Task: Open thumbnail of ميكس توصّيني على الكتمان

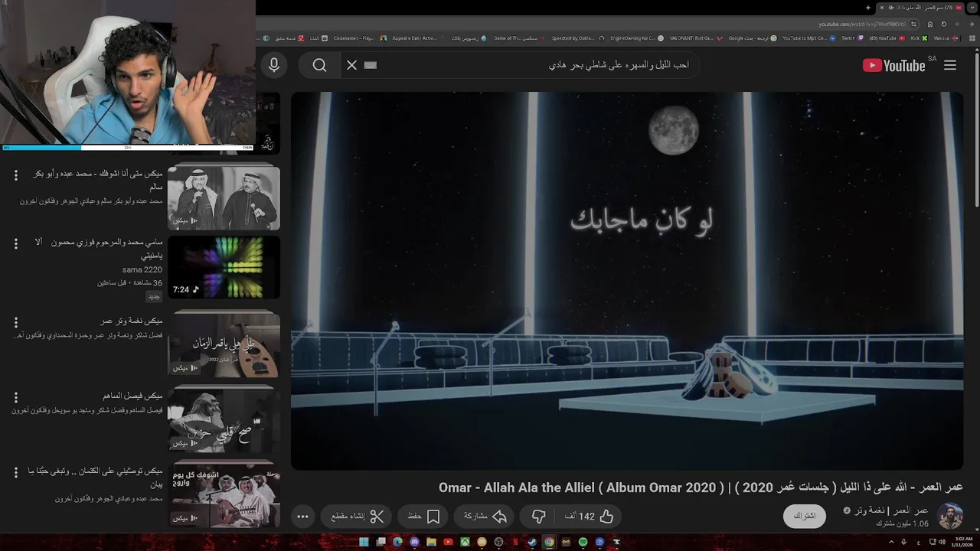Action: pos(224,494)
